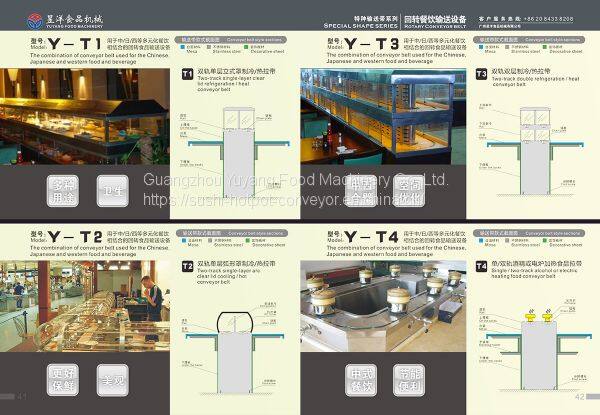Click the T2 badge icon

[187, 267]
